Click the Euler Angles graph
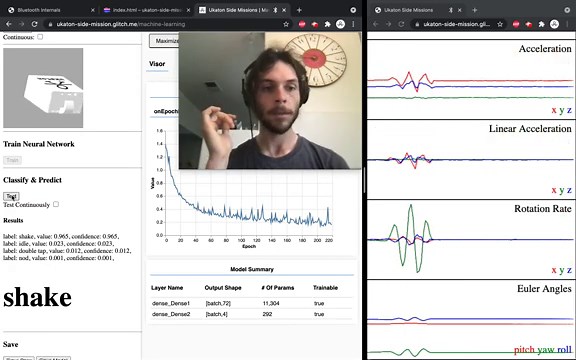Image resolution: width=576 pixels, height=360 pixels. (470, 320)
